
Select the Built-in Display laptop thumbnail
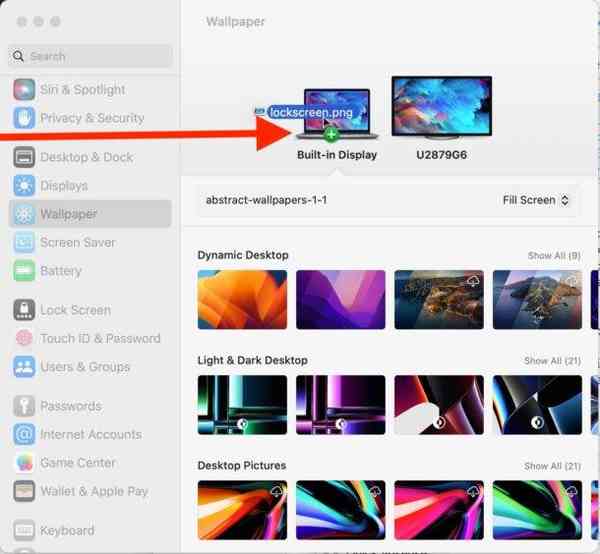click(337, 113)
